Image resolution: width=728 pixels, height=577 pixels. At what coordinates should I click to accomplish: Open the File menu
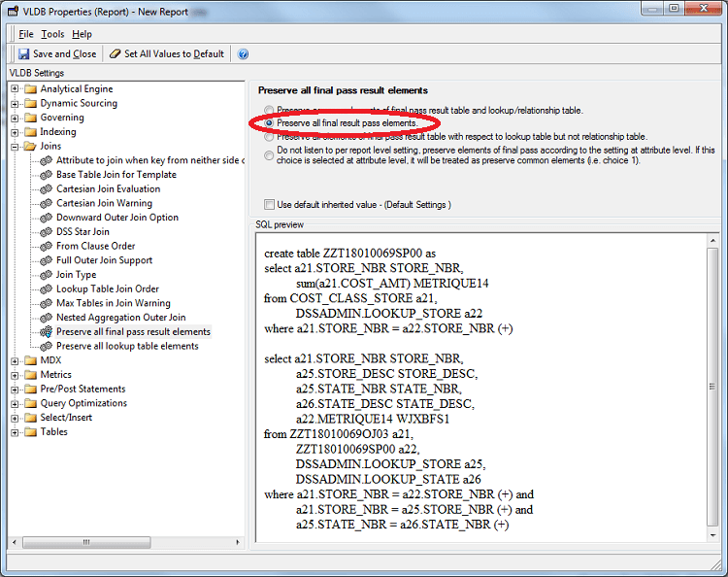click(x=26, y=34)
